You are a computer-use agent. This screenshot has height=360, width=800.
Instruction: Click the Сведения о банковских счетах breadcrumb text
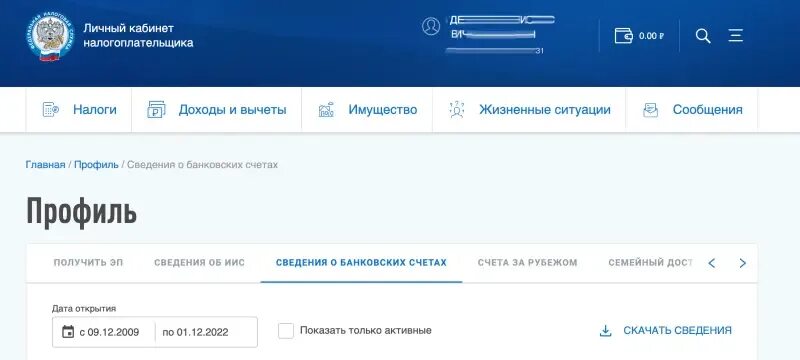(203, 165)
